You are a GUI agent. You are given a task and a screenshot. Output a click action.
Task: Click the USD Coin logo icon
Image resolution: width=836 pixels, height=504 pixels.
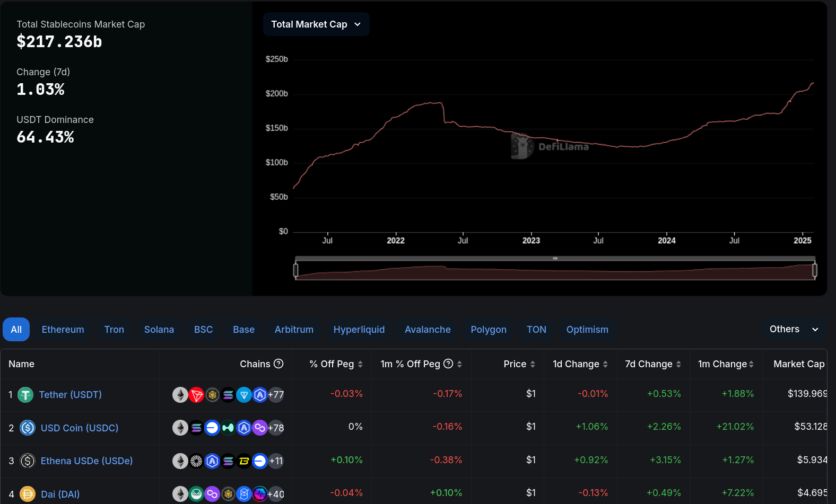(x=28, y=428)
